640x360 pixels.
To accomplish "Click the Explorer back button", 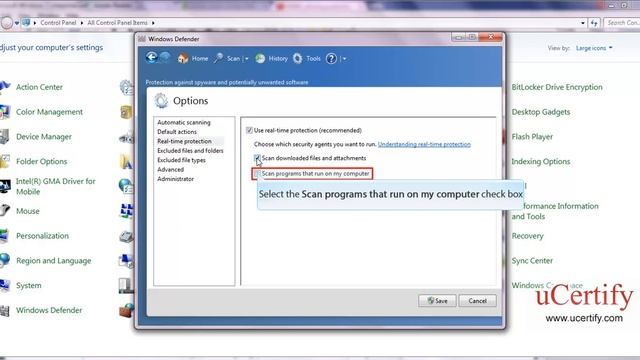I will coord(7,23).
